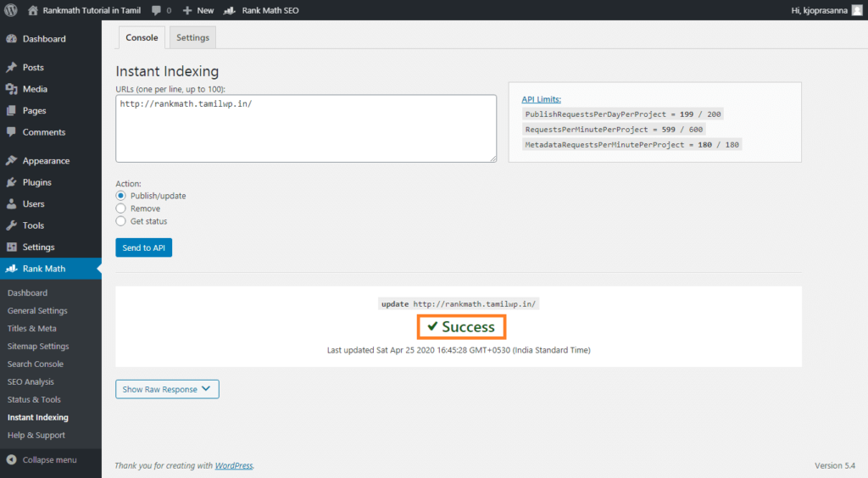The image size is (868, 478).
Task: Click the Rank Math sidebar icon
Action: point(11,269)
